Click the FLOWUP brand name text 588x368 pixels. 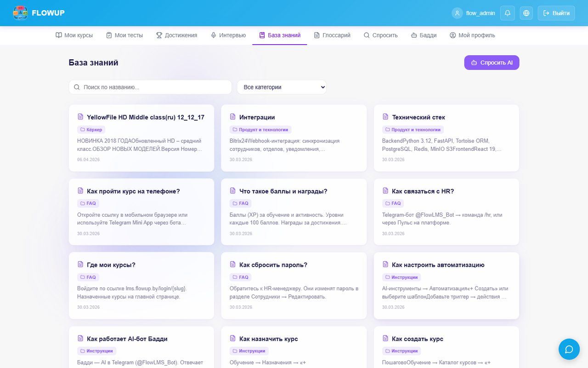[x=48, y=13]
